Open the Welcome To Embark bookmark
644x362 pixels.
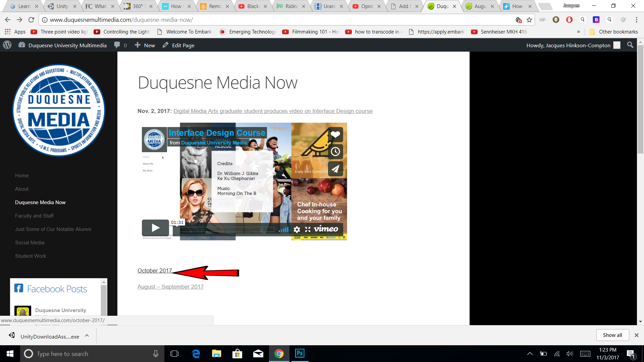click(x=185, y=32)
